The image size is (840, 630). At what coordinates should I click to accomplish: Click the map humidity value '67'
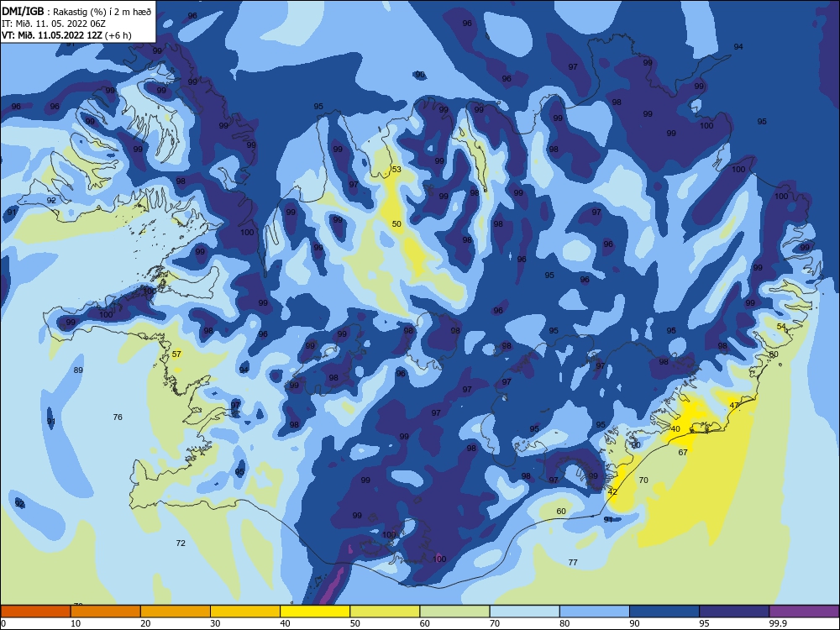pos(683,452)
